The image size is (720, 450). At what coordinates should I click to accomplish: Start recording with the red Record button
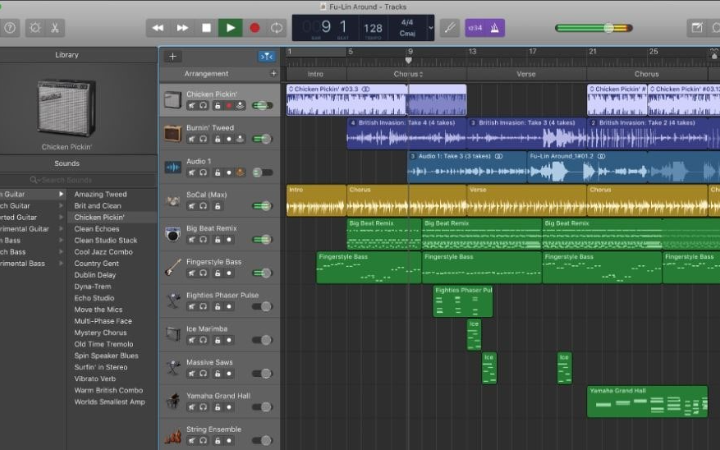click(x=254, y=28)
